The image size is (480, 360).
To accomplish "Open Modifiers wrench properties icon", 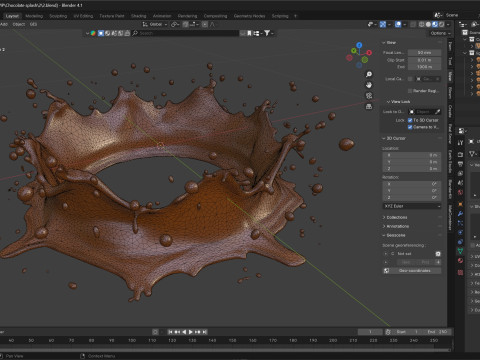I will [x=460, y=214].
